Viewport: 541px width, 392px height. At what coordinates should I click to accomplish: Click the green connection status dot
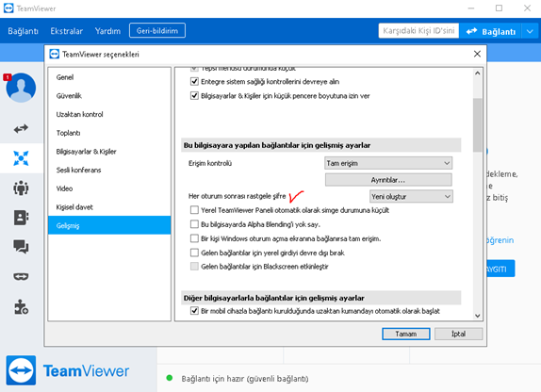pyautogui.click(x=170, y=378)
